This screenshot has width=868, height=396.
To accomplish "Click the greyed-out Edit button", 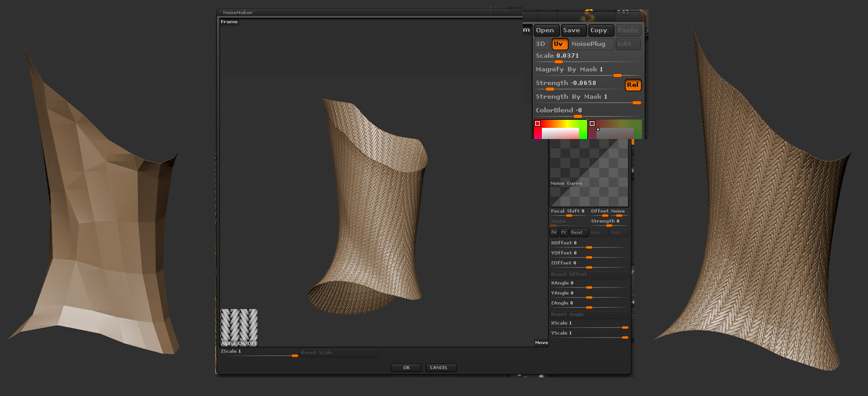I will (628, 44).
